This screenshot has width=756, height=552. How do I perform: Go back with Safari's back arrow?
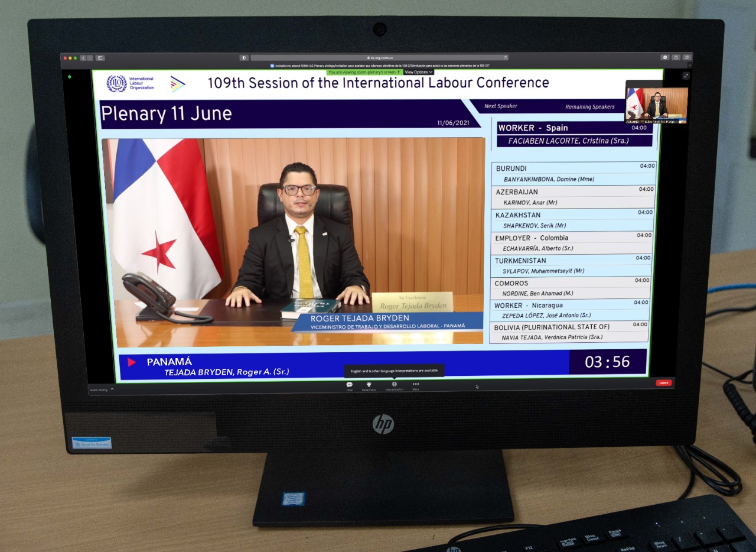tap(83, 58)
